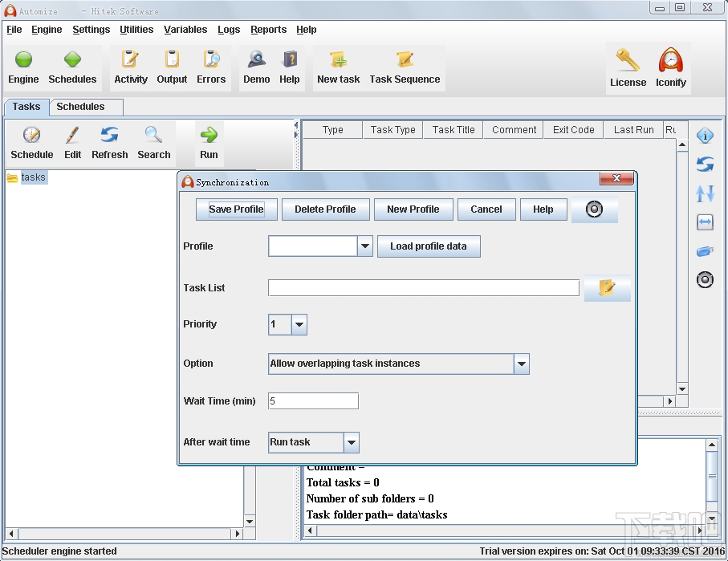Select the Refresh icon in the Tasks panel
Image resolution: width=728 pixels, height=561 pixels.
click(109, 142)
